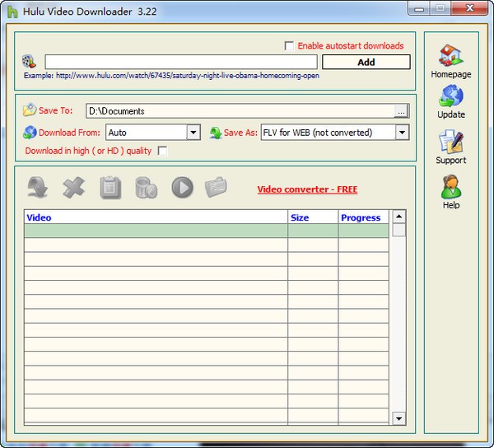Viewport: 494px width, 448px height.
Task: Click the list scrollbar thumb
Action: 398,230
